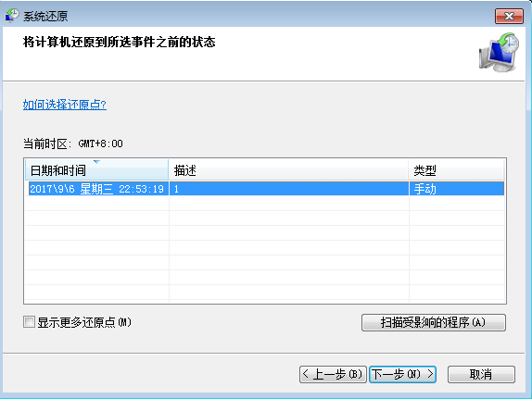Click the 手动 type cell
This screenshot has width=532, height=399.
(x=457, y=189)
